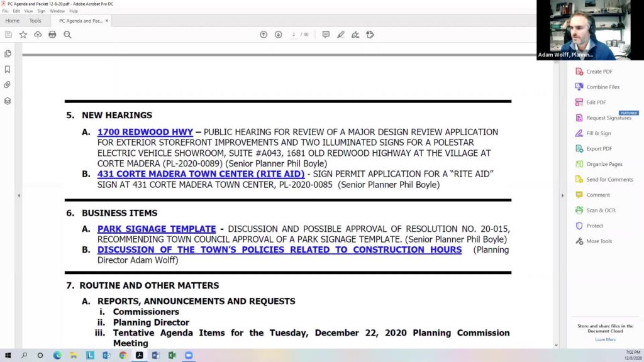Star the document as favorite
This screenshot has width=644, height=362.
[23, 35]
